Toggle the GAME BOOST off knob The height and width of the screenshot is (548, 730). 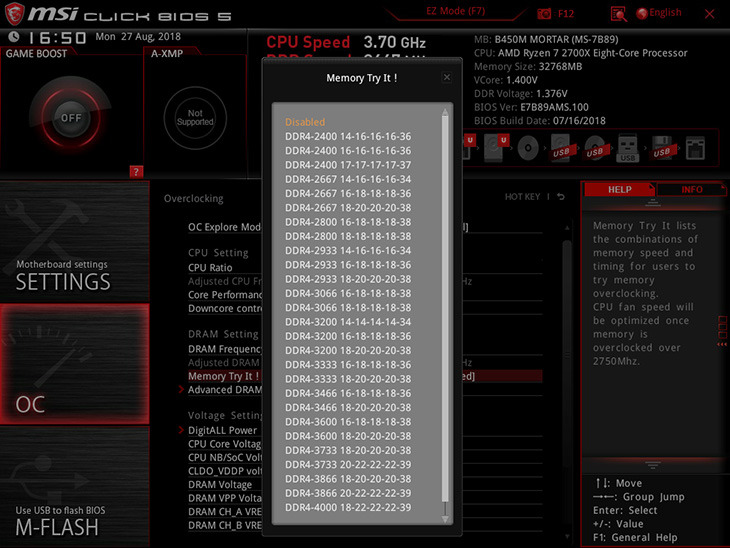(70, 117)
